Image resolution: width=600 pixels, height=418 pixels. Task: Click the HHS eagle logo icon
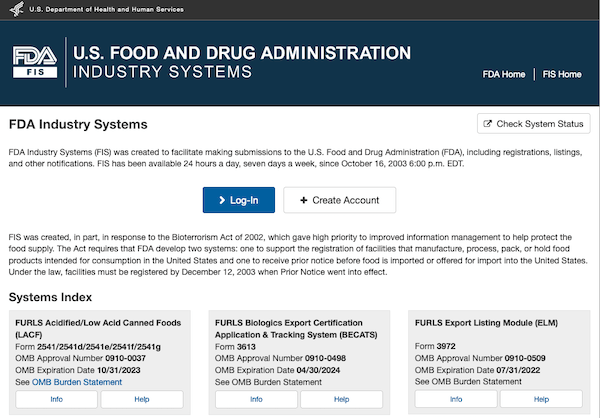pos(15,9)
